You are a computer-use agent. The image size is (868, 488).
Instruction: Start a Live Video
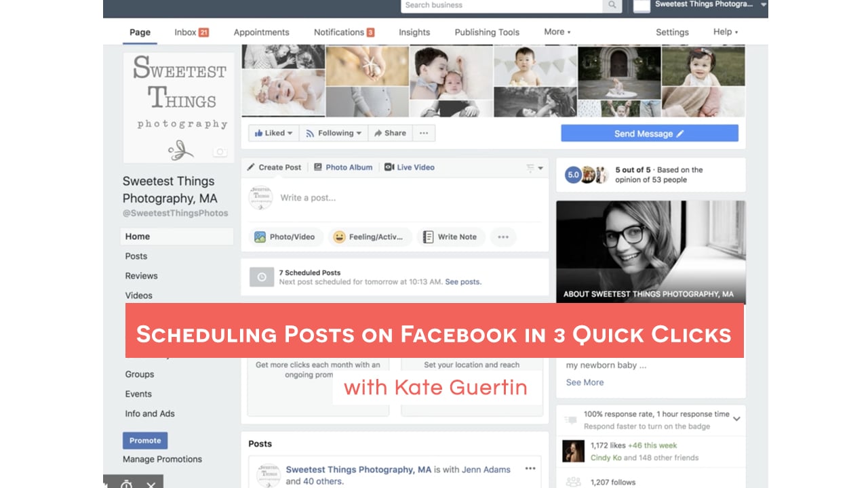click(x=410, y=167)
